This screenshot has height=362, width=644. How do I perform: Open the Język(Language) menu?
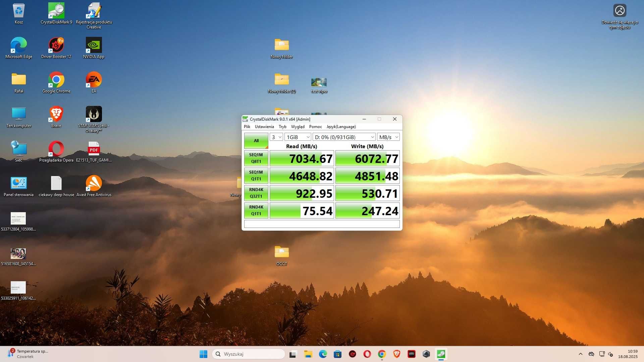pyautogui.click(x=341, y=127)
